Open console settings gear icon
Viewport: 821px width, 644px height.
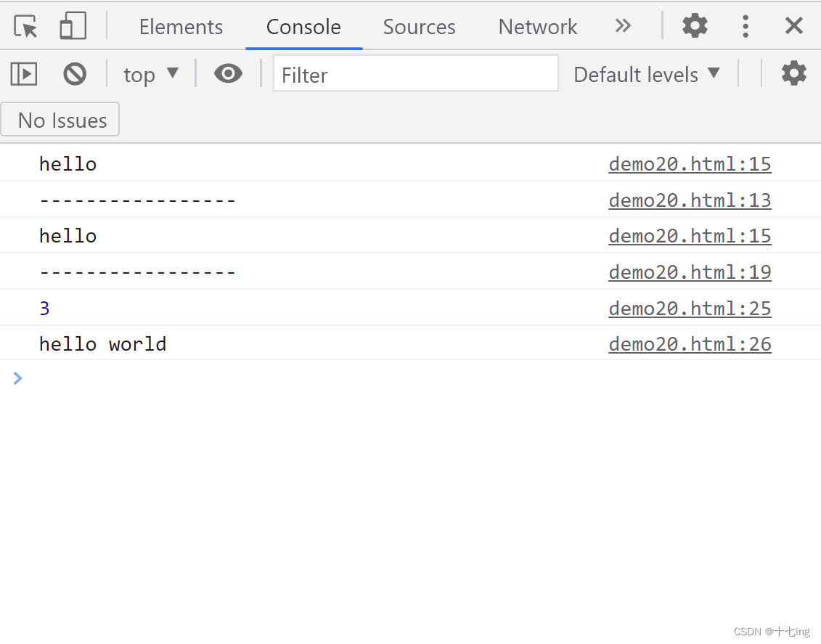click(793, 73)
